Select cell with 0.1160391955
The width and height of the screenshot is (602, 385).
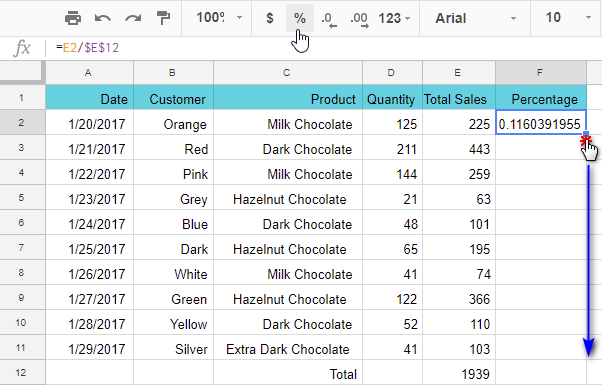pyautogui.click(x=541, y=122)
